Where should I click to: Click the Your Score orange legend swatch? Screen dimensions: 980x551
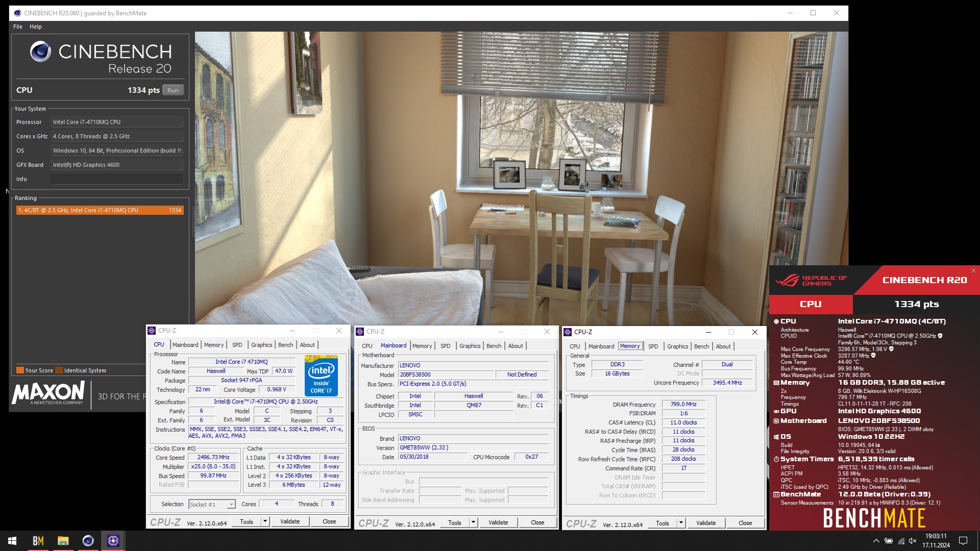[x=20, y=370]
